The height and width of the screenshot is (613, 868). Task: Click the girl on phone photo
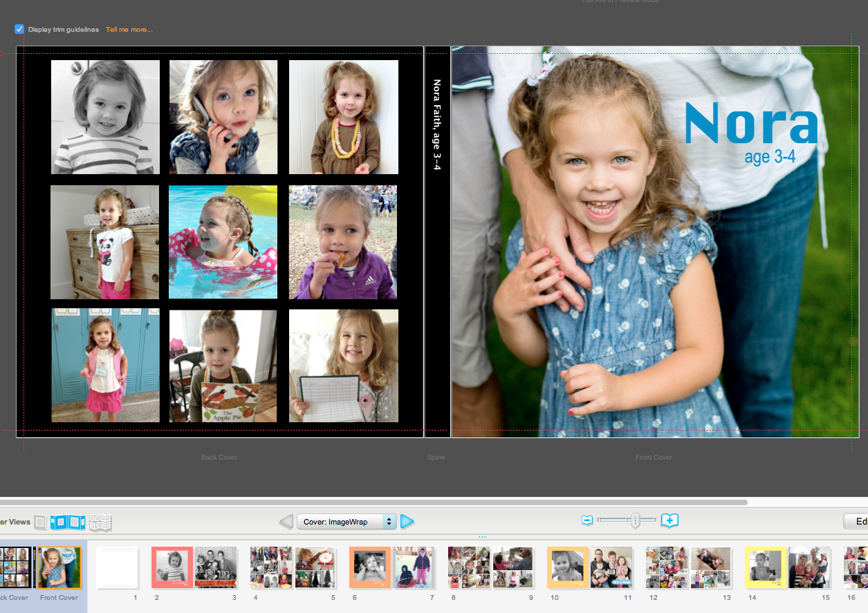pos(223,117)
